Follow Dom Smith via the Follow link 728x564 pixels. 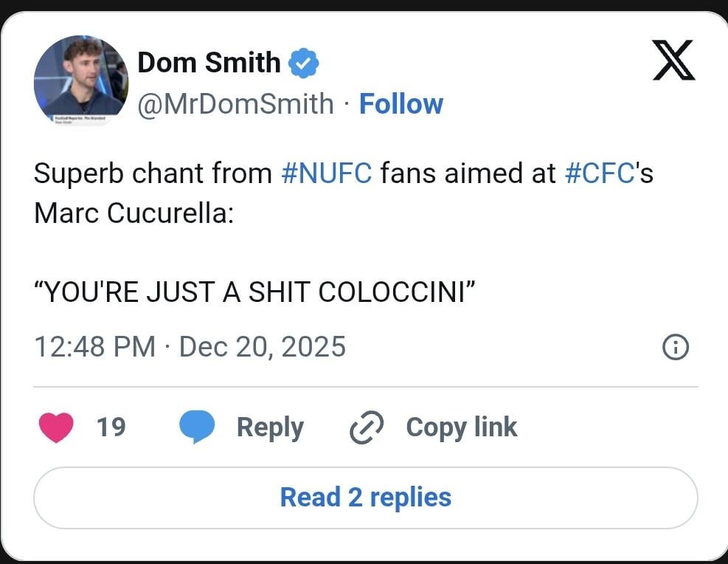401,103
